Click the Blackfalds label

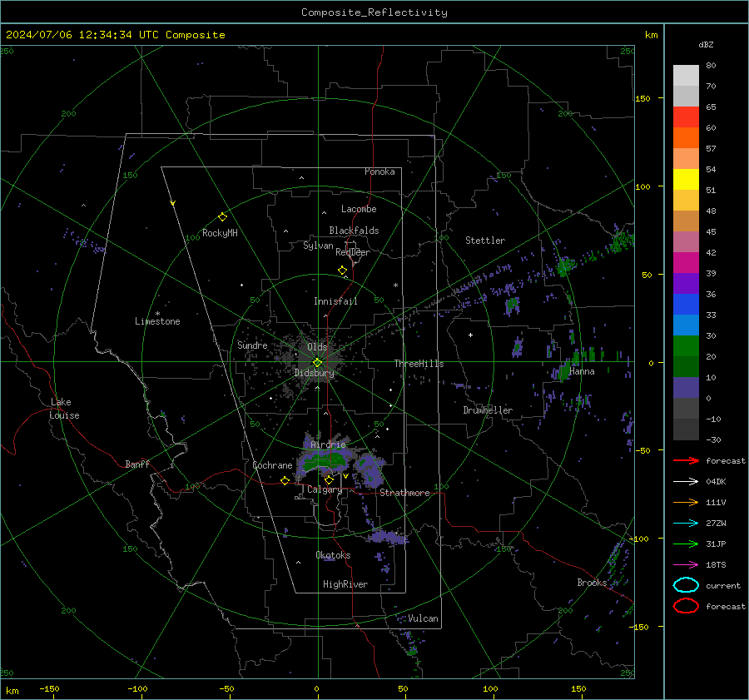pyautogui.click(x=354, y=231)
